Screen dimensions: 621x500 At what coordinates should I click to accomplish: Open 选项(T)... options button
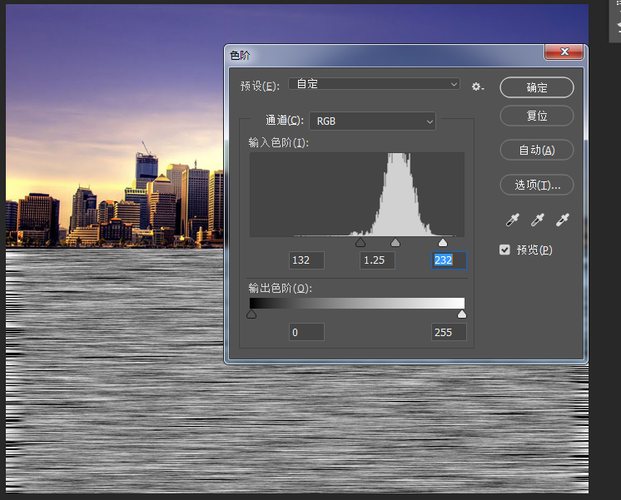coord(536,185)
